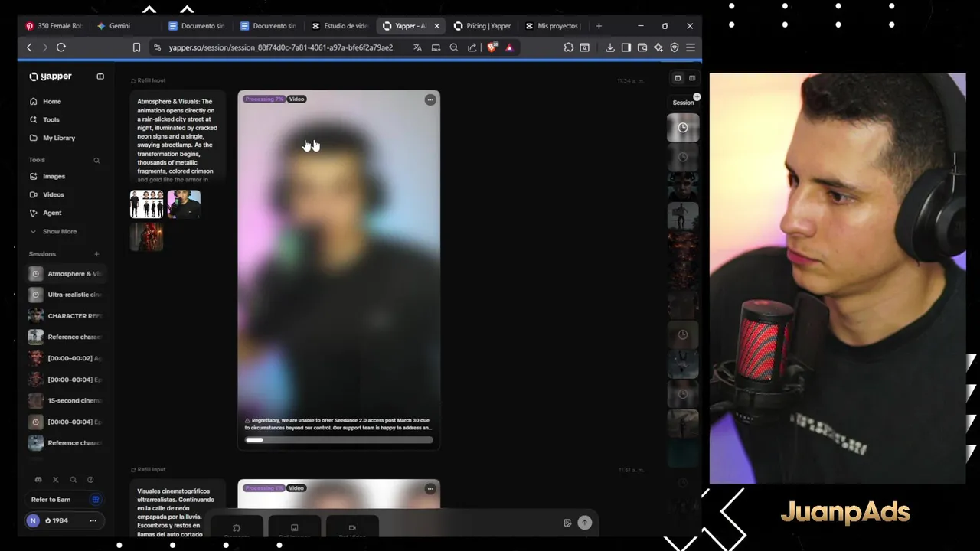Switch to 'Pricing | Yapper' tab
This screenshot has width=980, height=551.
pyautogui.click(x=482, y=26)
